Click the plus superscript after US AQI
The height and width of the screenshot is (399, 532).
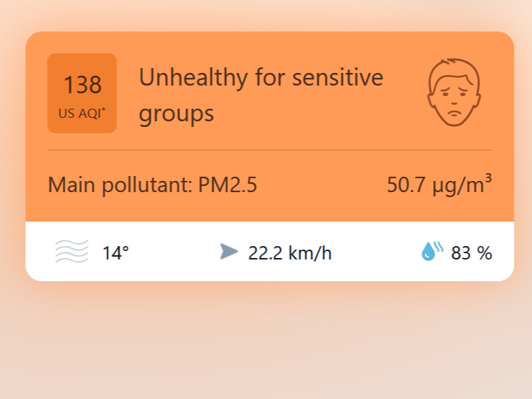point(103,111)
